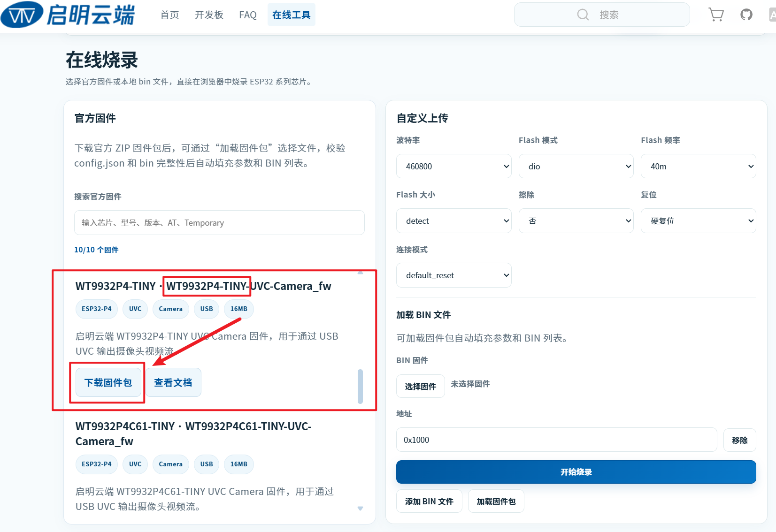Viewport: 776px width, 532px height.
Task: Click Camera tag in WT9932P4-TINY card
Action: pyautogui.click(x=170, y=309)
